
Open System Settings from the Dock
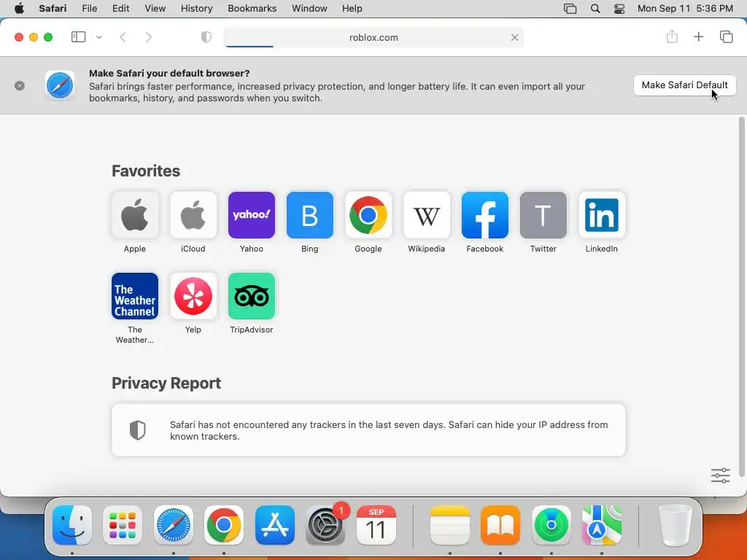(x=325, y=525)
